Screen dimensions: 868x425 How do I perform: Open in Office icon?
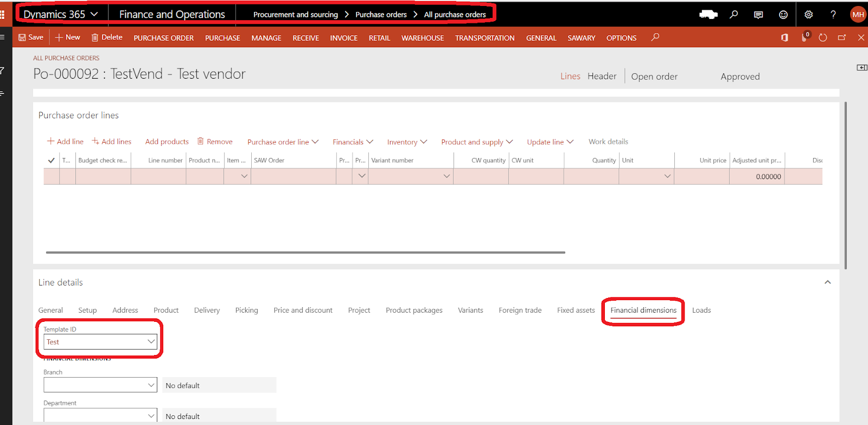click(784, 37)
